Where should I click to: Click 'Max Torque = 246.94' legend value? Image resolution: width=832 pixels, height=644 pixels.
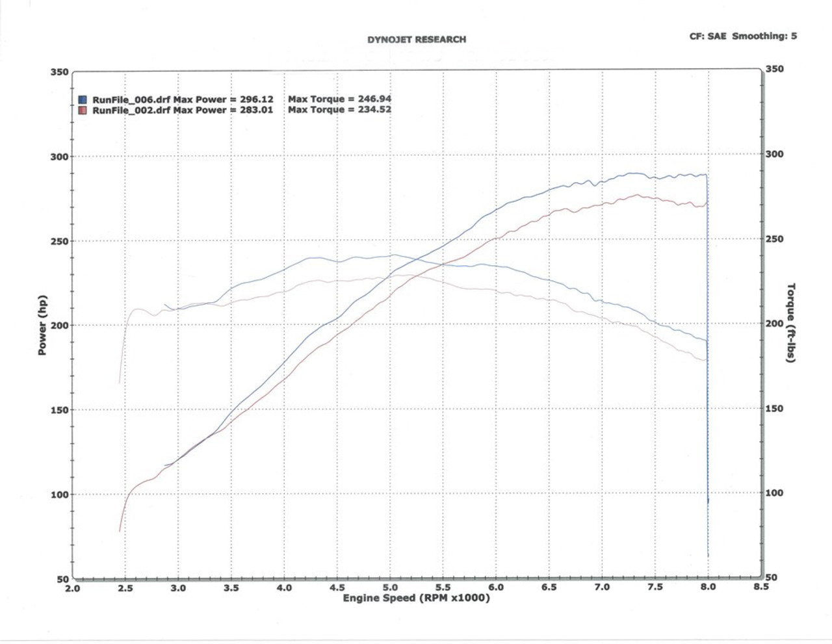[340, 99]
